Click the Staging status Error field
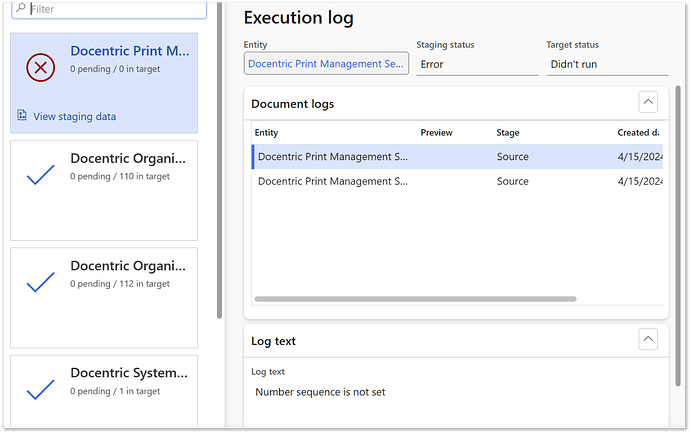Viewport: 690px width, 432px height. [476, 64]
